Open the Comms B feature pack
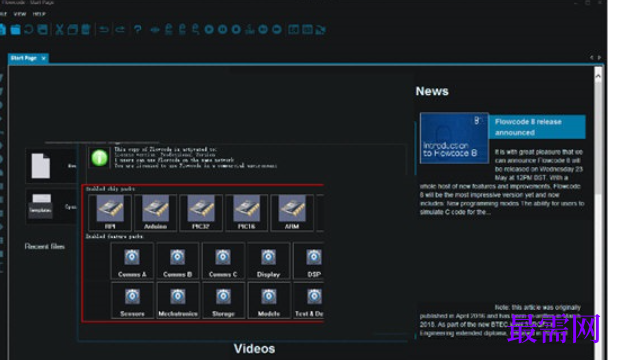The width and height of the screenshot is (619, 360). pos(178,261)
